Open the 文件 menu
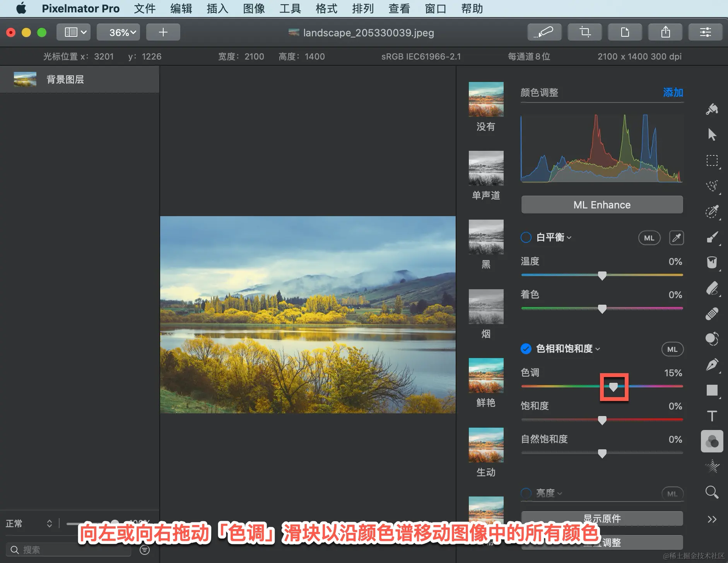 [x=145, y=9]
